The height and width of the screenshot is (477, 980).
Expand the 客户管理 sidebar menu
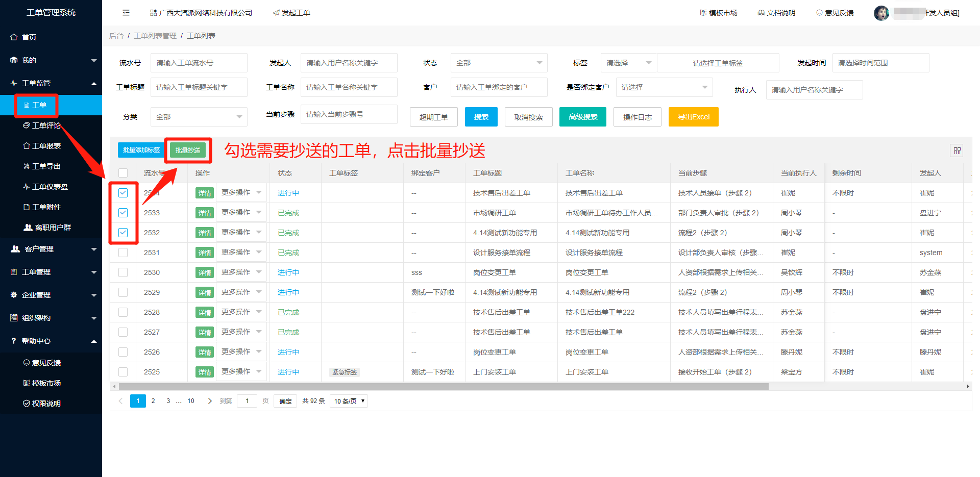tap(51, 249)
